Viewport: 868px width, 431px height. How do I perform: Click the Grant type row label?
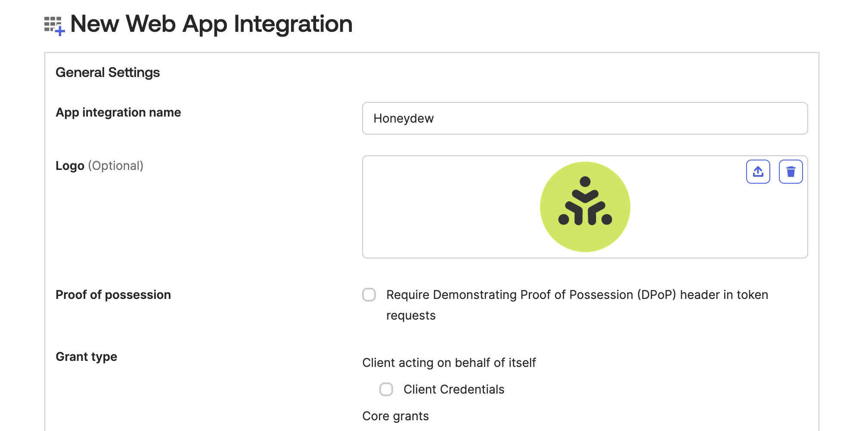86,356
